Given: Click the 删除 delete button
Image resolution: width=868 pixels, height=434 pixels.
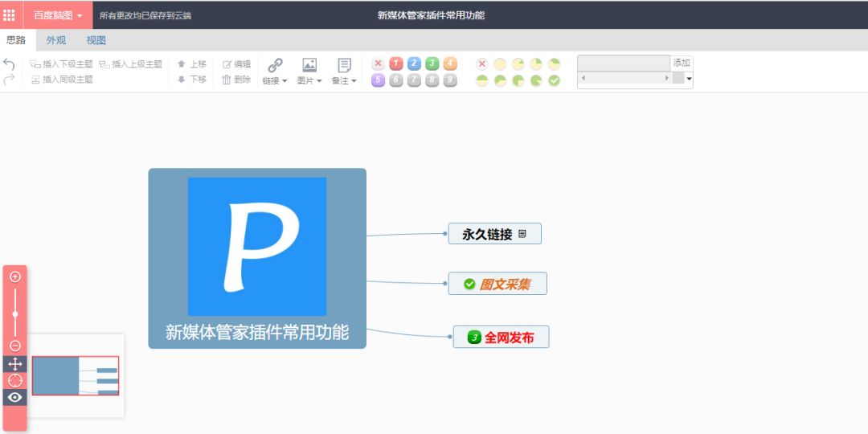Looking at the screenshot, I should [236, 80].
